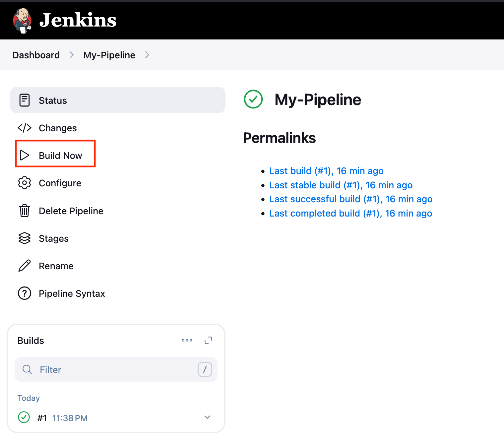
Task: Open Last build (#1) permalink
Action: point(326,171)
